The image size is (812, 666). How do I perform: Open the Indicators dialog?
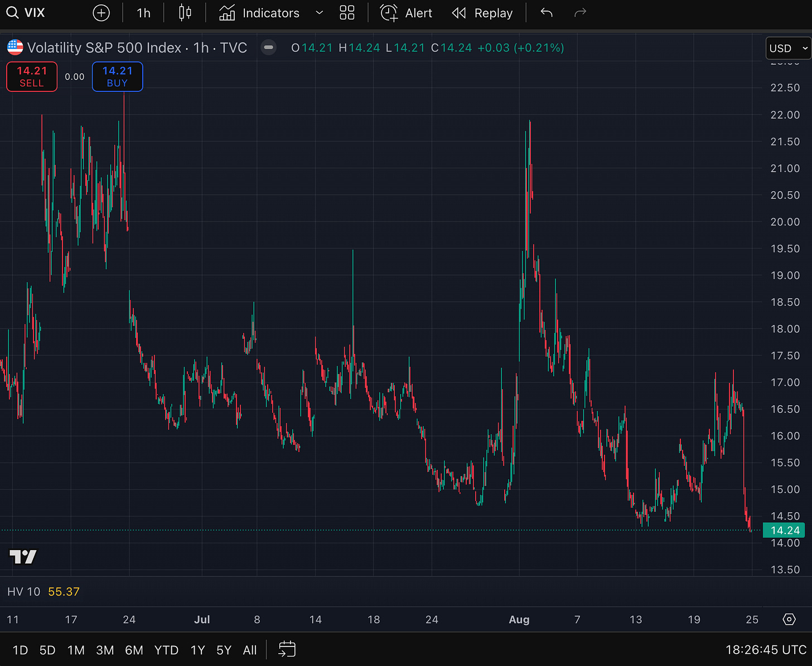tap(259, 13)
